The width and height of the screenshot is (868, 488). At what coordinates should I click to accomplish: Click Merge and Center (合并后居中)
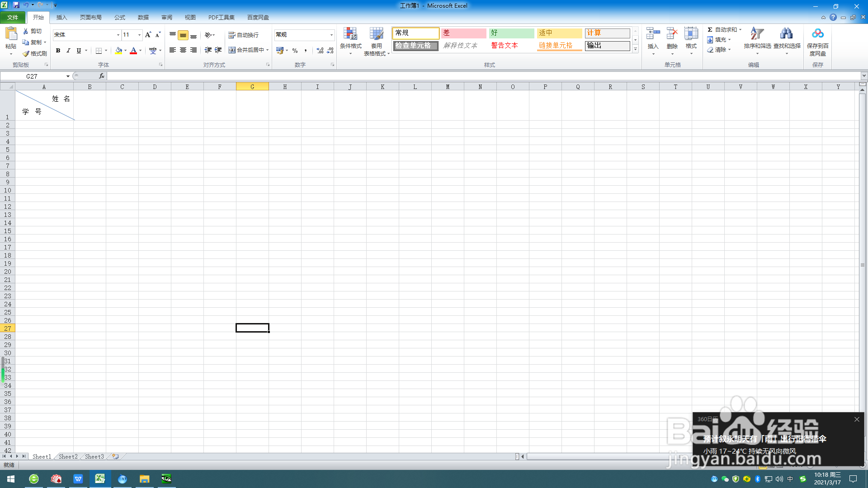point(246,50)
